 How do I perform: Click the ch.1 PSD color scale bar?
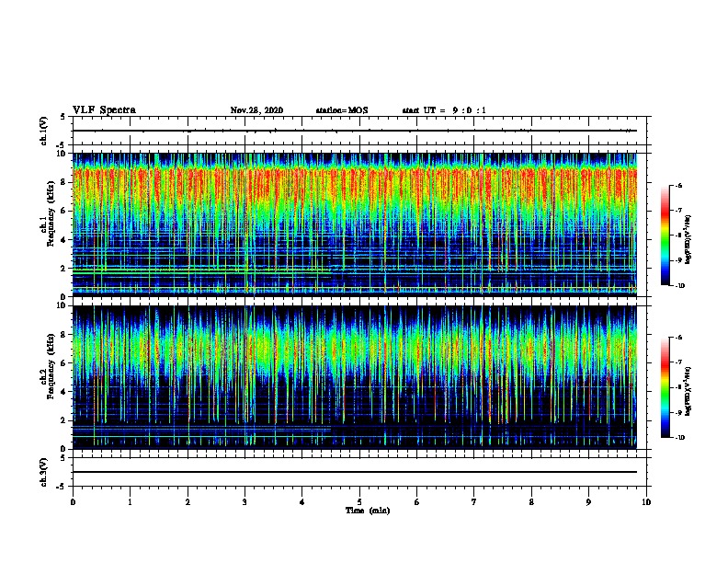click(x=665, y=236)
